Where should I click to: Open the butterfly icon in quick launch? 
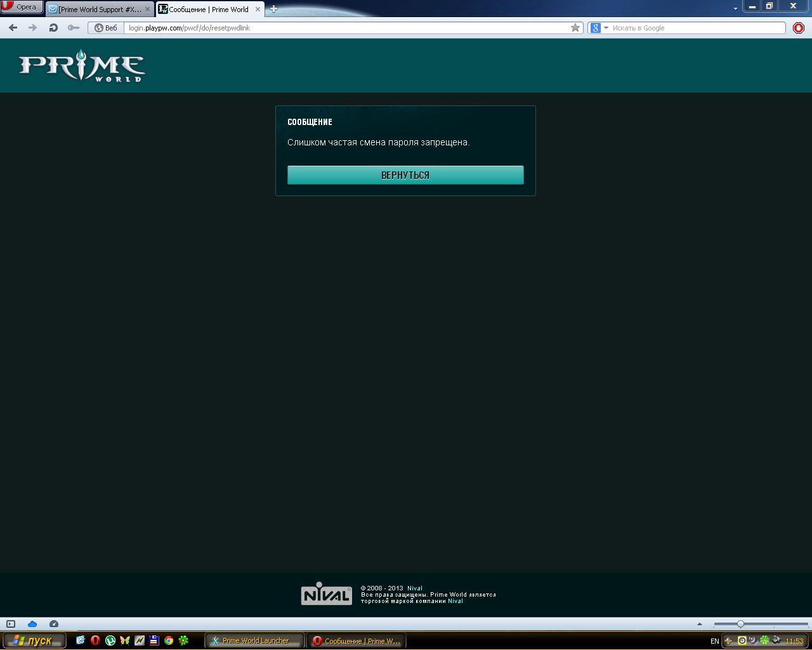click(125, 641)
